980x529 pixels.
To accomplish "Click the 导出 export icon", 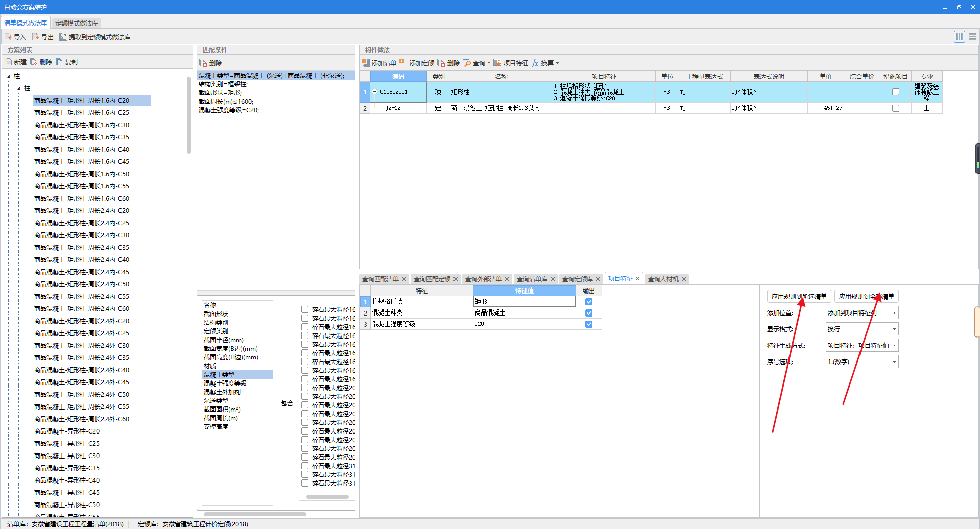I will (35, 37).
